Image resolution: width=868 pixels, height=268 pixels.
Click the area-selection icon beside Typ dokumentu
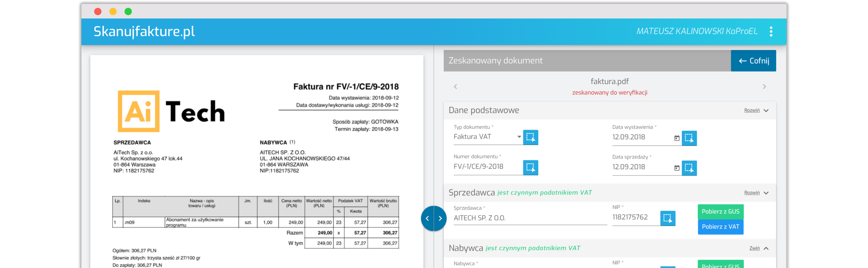531,137
